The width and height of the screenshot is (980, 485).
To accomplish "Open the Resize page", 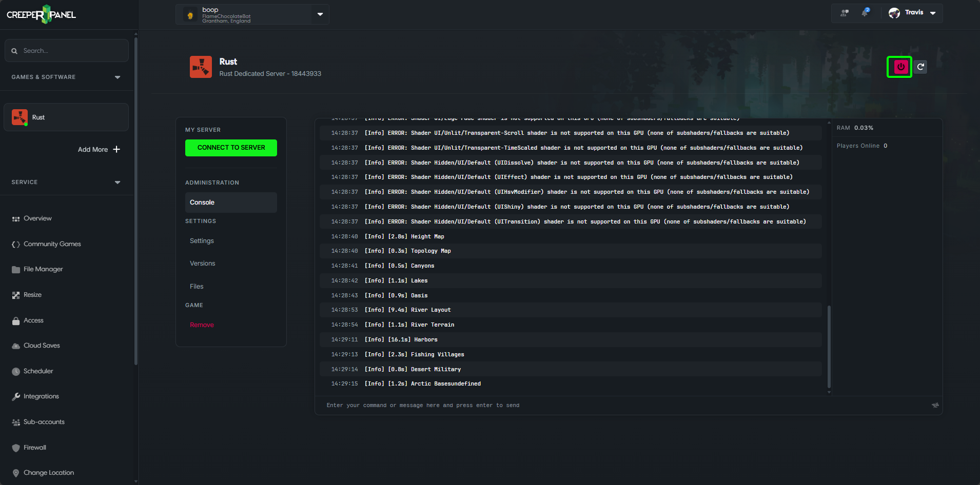I will (32, 295).
